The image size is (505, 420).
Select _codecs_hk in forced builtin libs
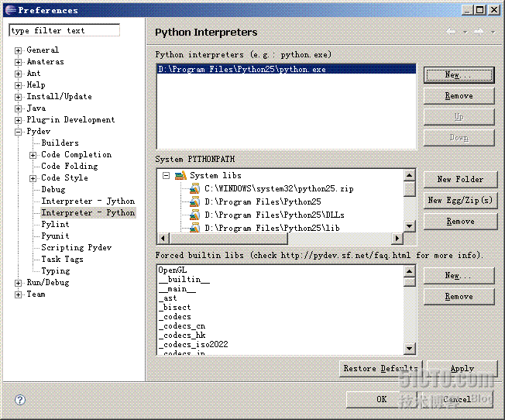coord(182,336)
